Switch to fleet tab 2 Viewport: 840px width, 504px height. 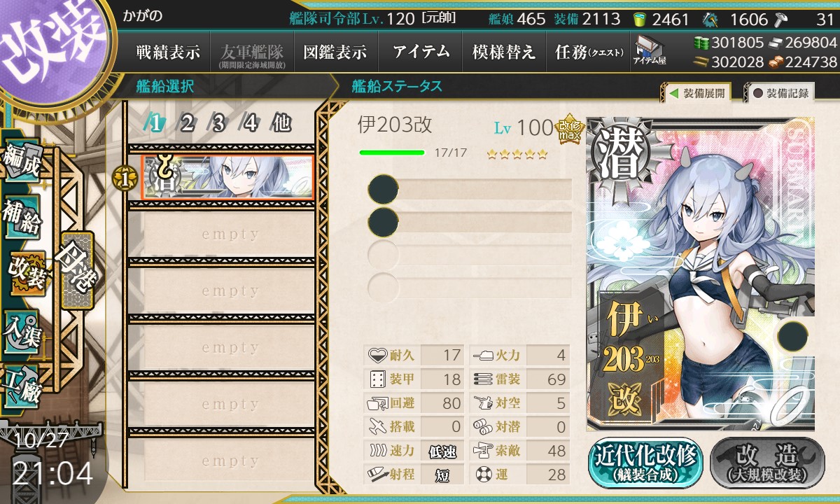[187, 123]
